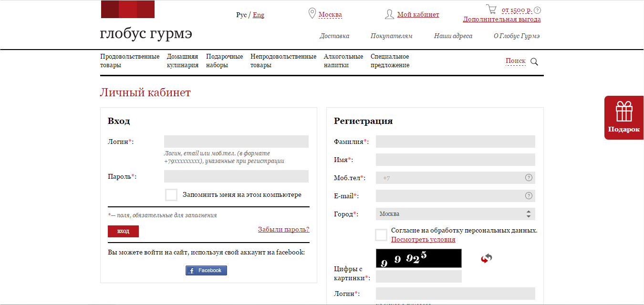Screen dimensions: 644x305
Task: Click the Логин field in Вход
Action: (x=236, y=142)
